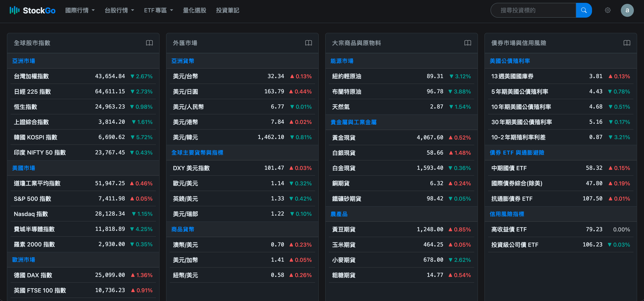Select the 中期國債 ETF row
This screenshot has height=301, width=644.
point(561,168)
